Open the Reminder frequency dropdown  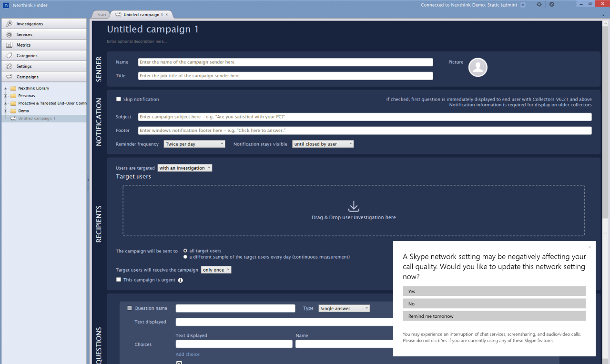194,144
